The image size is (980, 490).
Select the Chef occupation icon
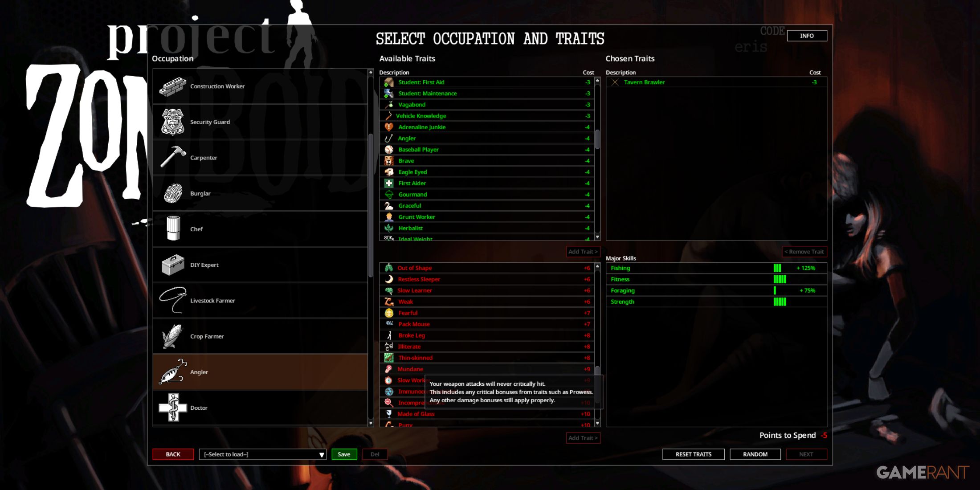pyautogui.click(x=172, y=229)
